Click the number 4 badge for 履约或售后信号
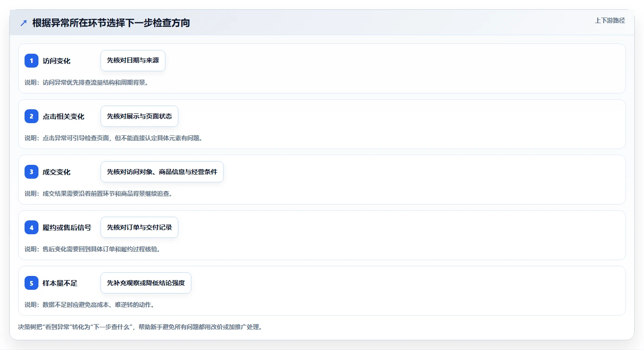 tap(32, 227)
